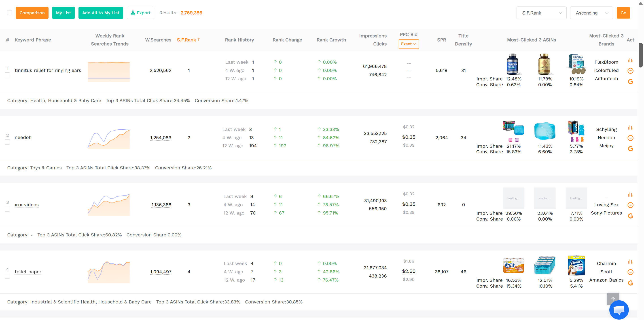This screenshot has width=644, height=320.
Task: Open Google trends icon for toilet paper row
Action: (631, 283)
